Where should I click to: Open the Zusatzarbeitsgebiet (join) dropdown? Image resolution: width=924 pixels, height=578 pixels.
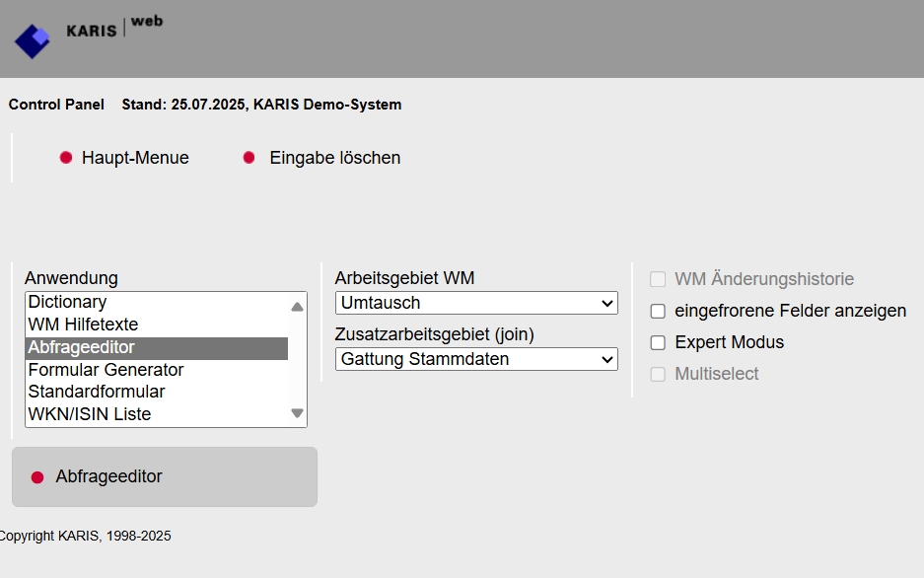click(x=476, y=359)
